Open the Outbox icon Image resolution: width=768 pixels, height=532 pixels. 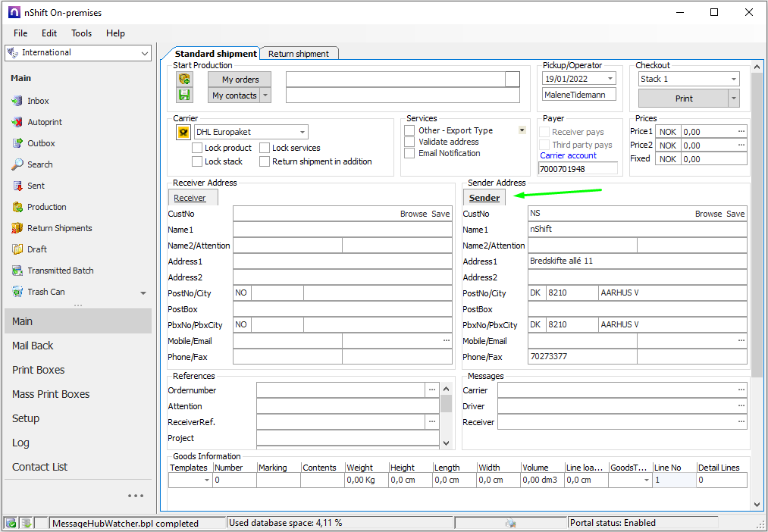17,143
